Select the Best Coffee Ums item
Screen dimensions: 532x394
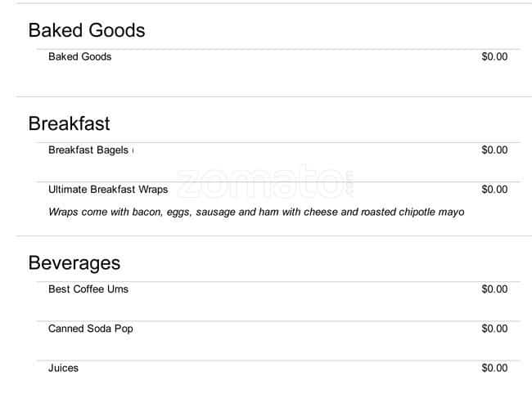click(88, 289)
